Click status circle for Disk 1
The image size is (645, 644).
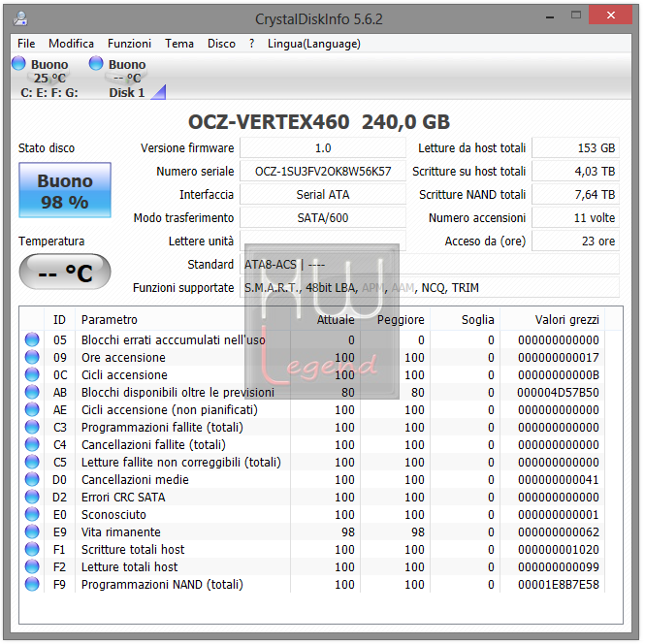[x=96, y=63]
